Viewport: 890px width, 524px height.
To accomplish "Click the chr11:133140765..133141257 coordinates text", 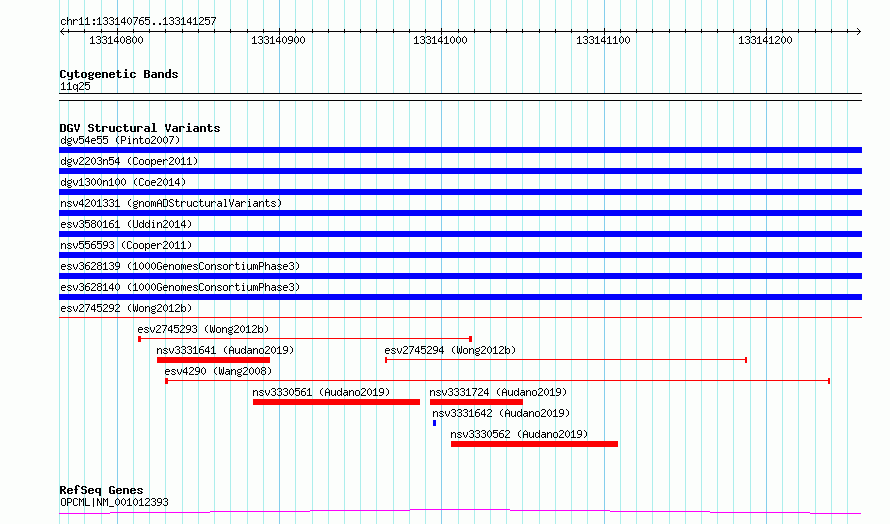I will tap(138, 21).
